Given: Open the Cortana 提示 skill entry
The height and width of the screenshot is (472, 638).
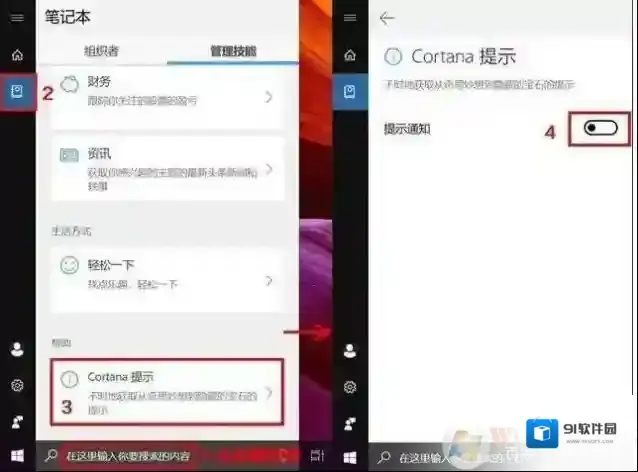Looking at the screenshot, I should tap(166, 388).
